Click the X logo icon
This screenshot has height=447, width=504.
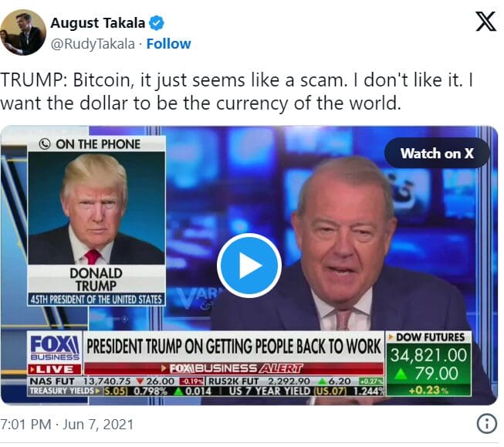[x=485, y=21]
